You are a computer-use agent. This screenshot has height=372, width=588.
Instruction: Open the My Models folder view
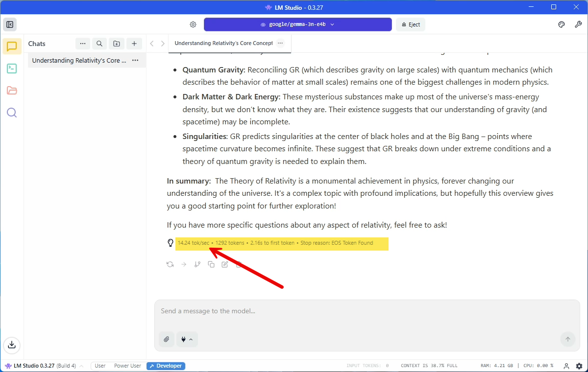(x=12, y=91)
